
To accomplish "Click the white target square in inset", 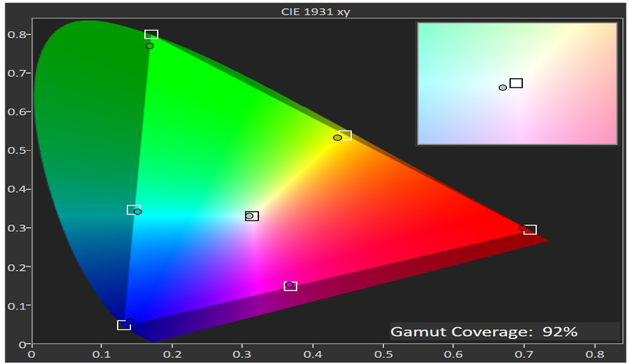I will pos(516,83).
